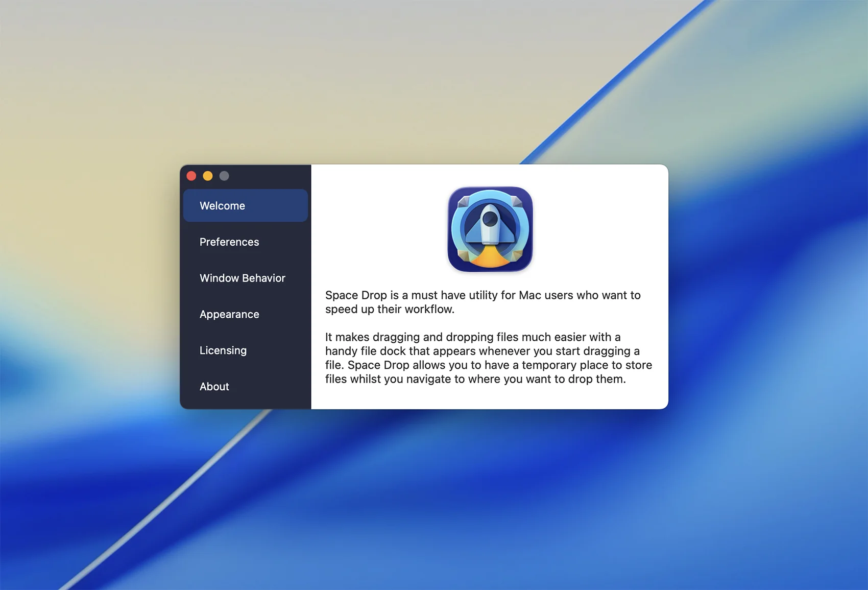Close the Space Drop window with red button
Image resolution: width=868 pixels, height=590 pixels.
(x=191, y=176)
